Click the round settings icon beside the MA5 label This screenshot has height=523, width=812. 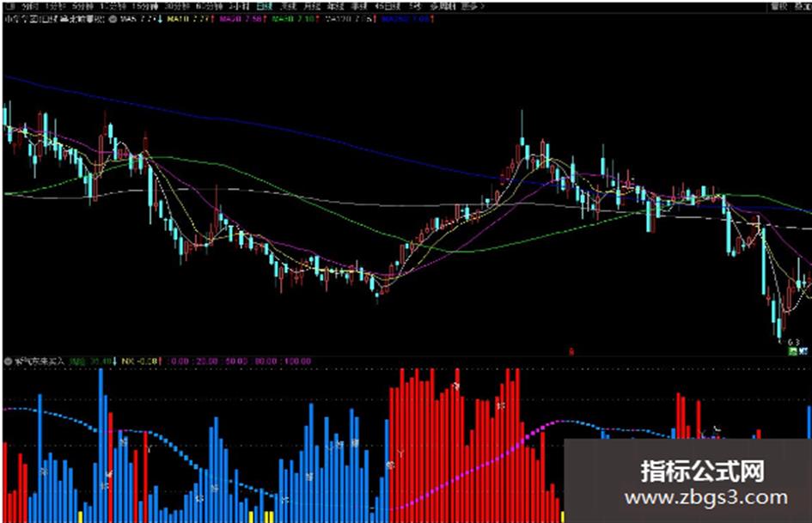(x=113, y=19)
